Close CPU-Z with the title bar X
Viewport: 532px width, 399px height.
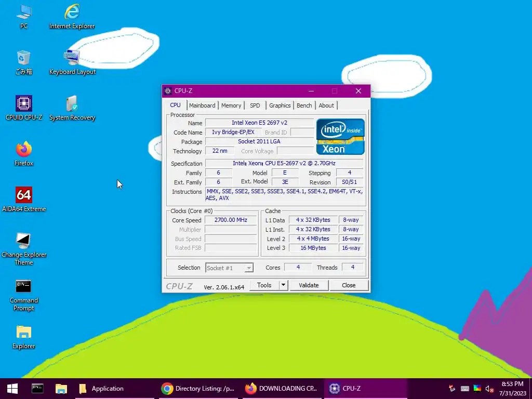358,91
